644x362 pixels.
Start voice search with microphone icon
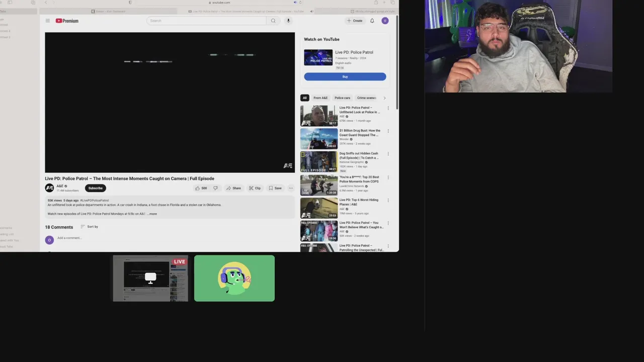[x=288, y=21]
